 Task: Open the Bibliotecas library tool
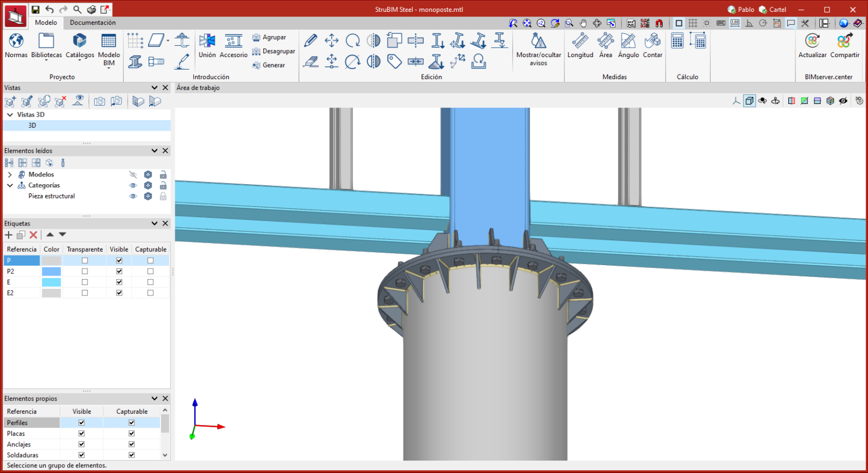(x=46, y=41)
